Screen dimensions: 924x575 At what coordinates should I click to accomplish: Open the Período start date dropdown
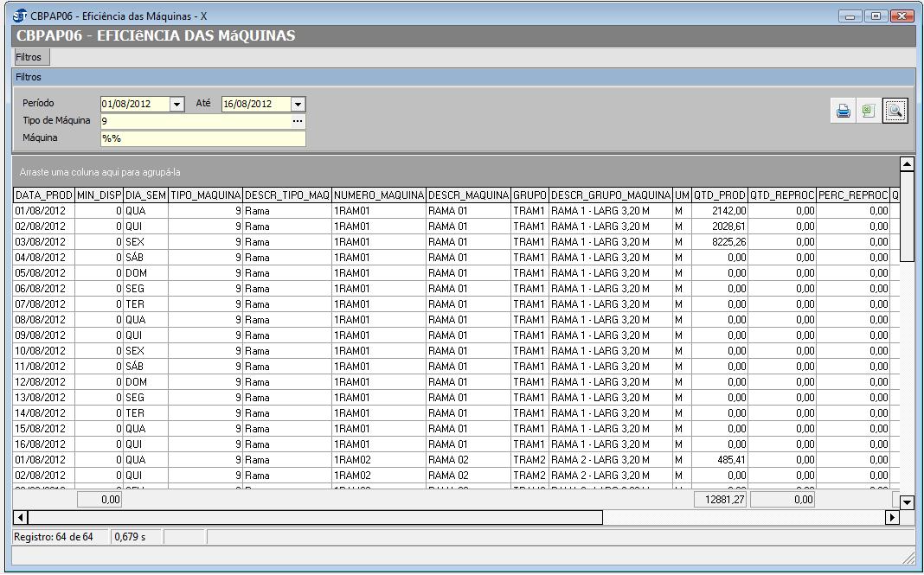tap(177, 104)
